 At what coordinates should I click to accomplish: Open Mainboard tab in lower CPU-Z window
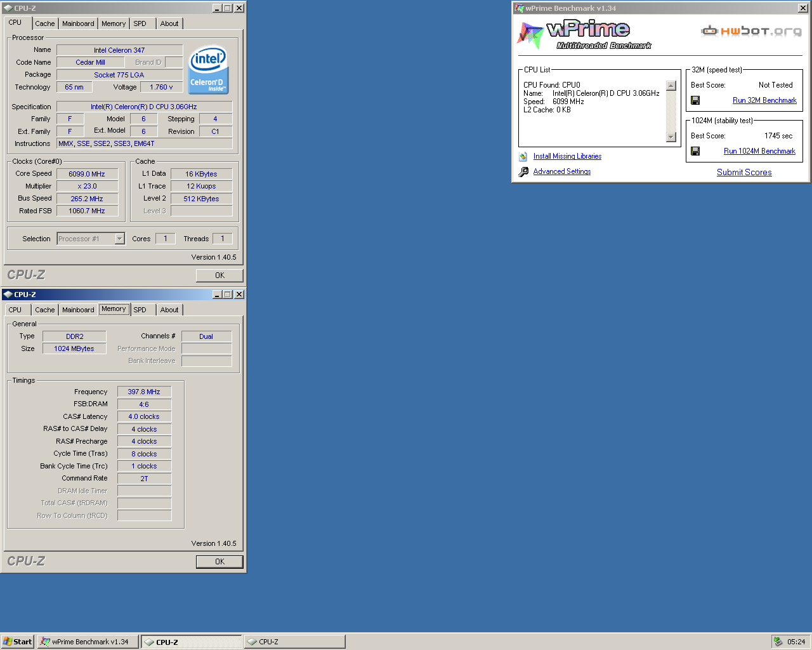[78, 310]
